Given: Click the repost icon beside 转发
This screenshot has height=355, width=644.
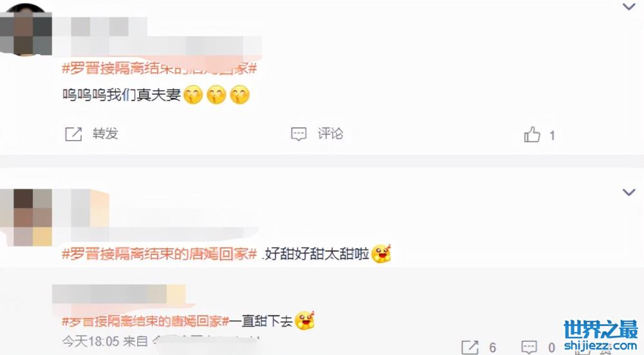Looking at the screenshot, I should coord(73,134).
